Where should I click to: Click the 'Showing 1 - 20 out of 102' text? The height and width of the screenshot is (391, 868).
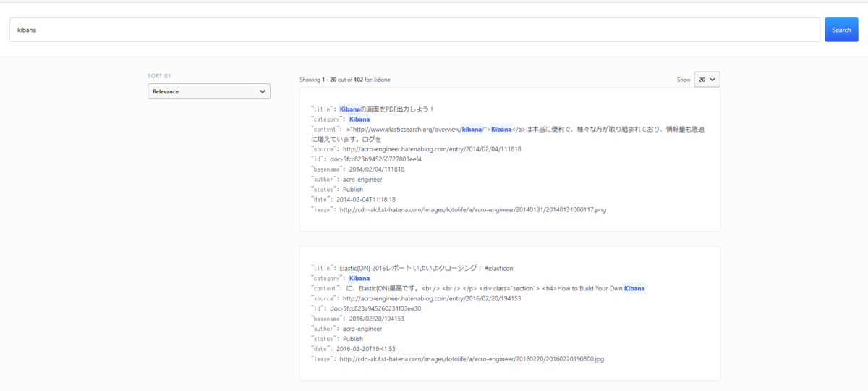coord(331,80)
